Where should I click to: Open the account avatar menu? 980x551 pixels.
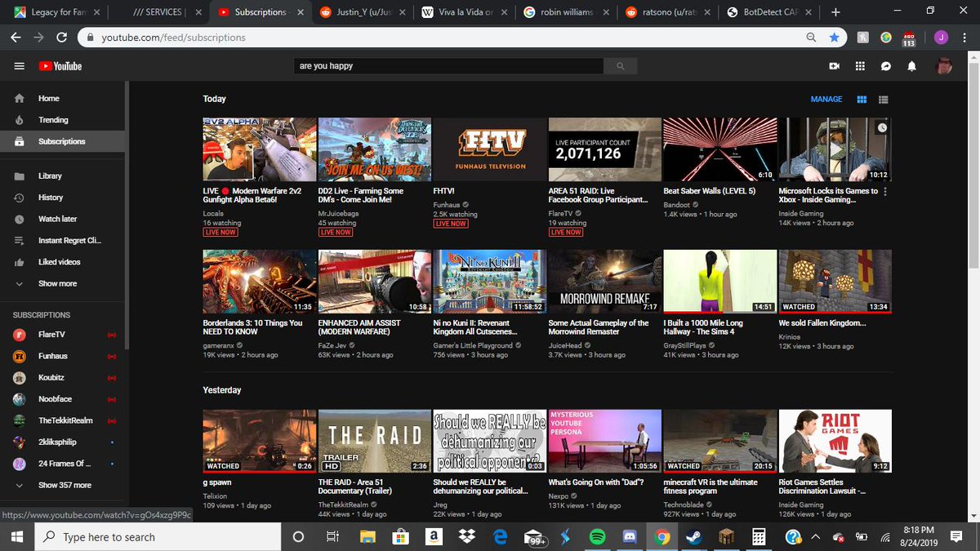944,66
